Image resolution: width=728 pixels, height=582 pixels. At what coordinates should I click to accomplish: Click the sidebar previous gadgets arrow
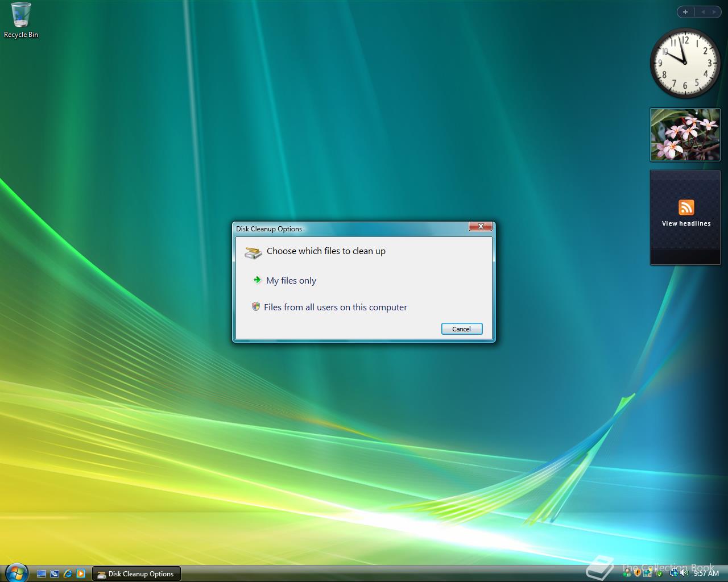(x=702, y=12)
